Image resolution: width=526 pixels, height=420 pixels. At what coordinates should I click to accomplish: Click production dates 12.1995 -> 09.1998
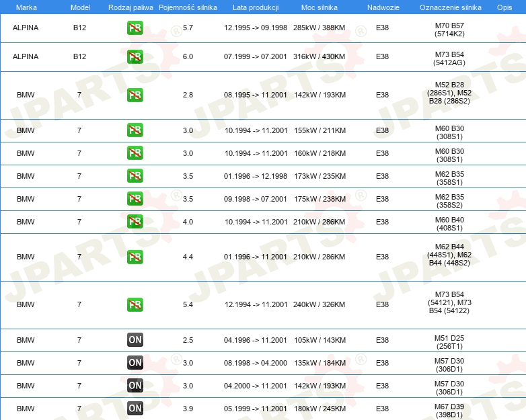click(x=256, y=28)
